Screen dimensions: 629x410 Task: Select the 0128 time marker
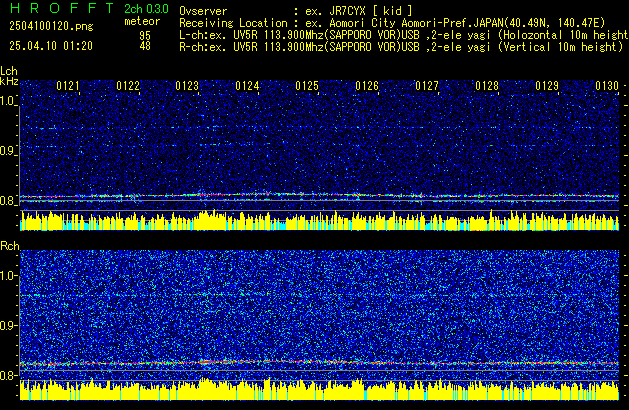(x=487, y=86)
